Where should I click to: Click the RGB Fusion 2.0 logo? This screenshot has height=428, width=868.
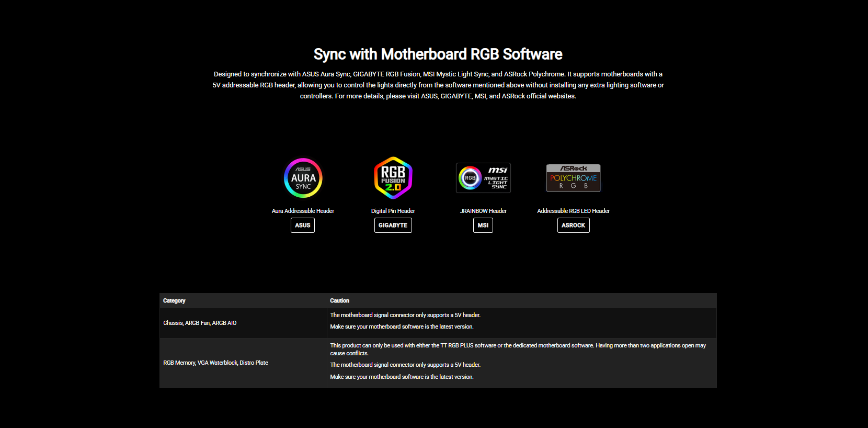393,178
